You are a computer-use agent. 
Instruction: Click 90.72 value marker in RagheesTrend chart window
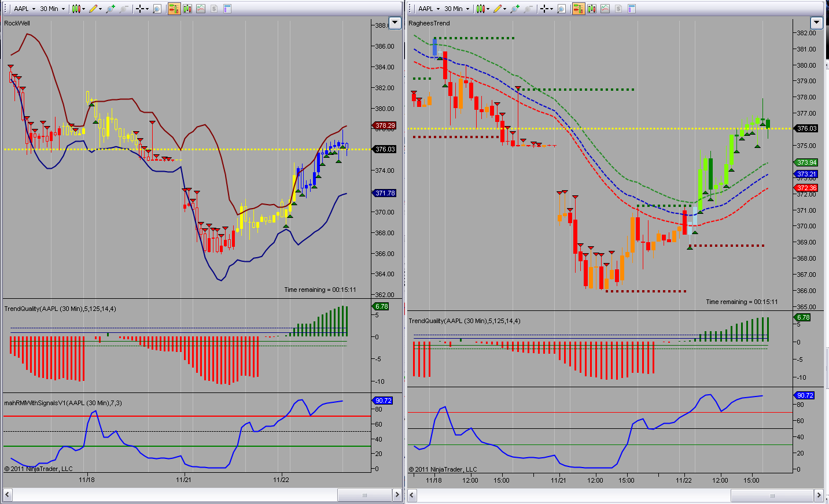point(805,395)
